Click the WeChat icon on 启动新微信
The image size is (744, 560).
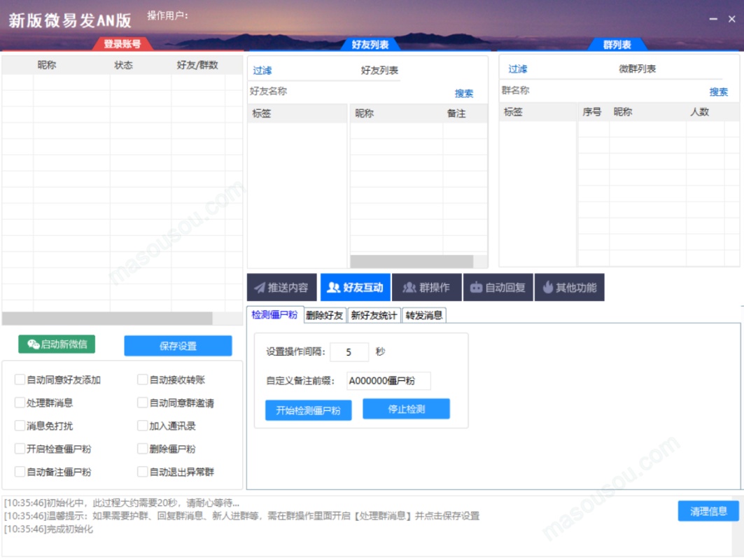click(x=33, y=344)
